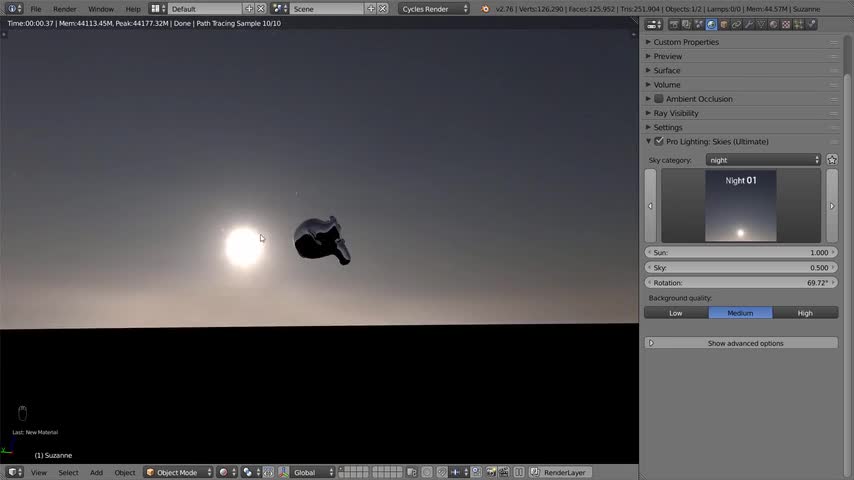Click the Sun strength slider
The height and width of the screenshot is (480, 854).
(x=741, y=253)
